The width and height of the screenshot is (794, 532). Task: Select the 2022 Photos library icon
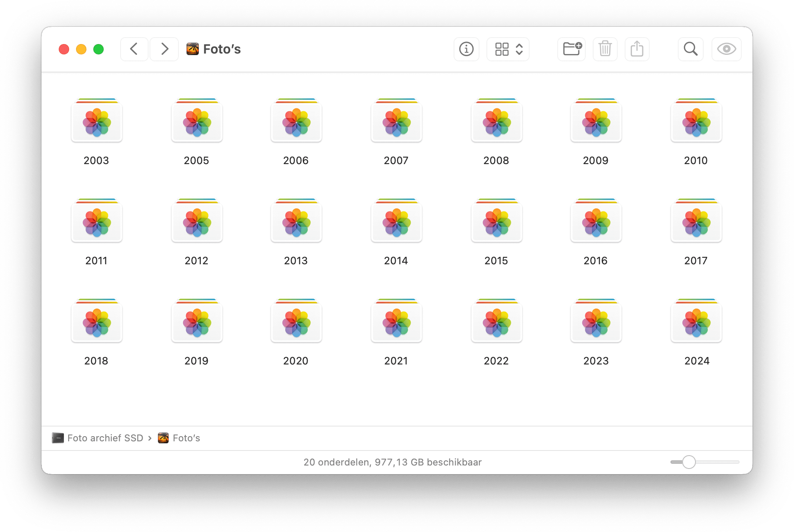pyautogui.click(x=497, y=321)
